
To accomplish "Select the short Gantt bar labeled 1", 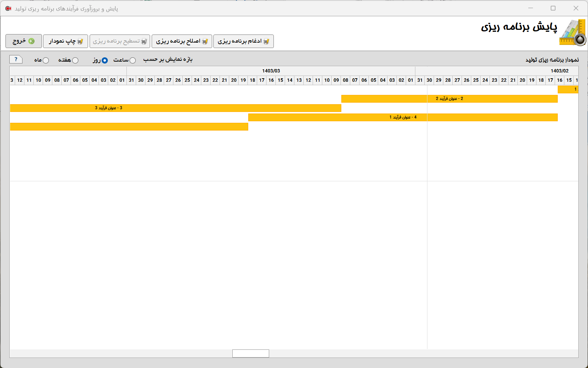I will click(x=568, y=89).
